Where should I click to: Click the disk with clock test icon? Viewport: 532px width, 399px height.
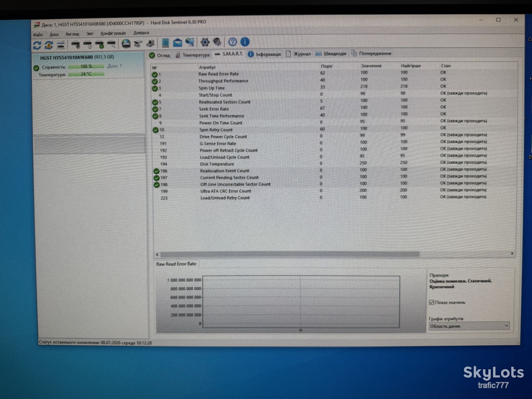[x=88, y=44]
